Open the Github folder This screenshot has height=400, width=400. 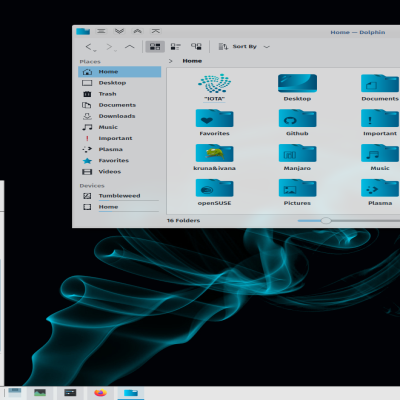(297, 122)
